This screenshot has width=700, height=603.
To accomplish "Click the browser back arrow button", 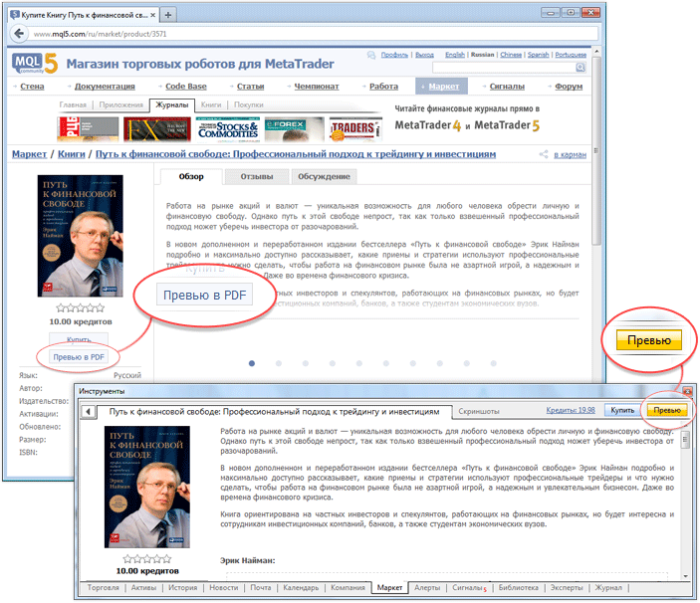I will click(x=19, y=34).
